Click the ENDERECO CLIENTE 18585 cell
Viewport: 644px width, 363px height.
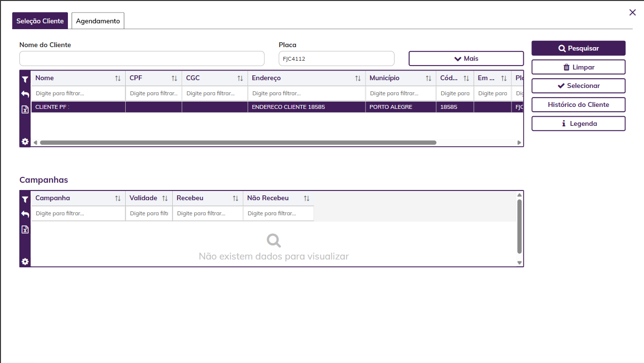[x=307, y=107]
